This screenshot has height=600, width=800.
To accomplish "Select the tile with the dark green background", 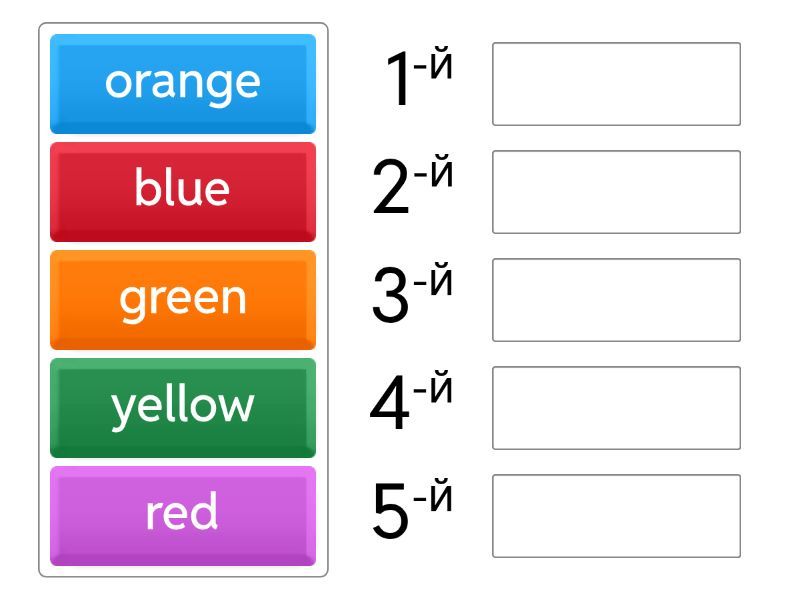I will click(x=182, y=407).
